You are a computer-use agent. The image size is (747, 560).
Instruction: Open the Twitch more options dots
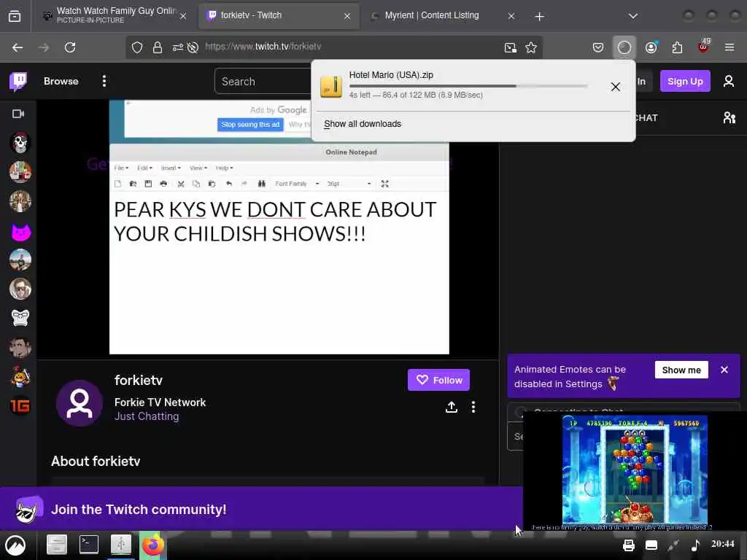point(104,82)
